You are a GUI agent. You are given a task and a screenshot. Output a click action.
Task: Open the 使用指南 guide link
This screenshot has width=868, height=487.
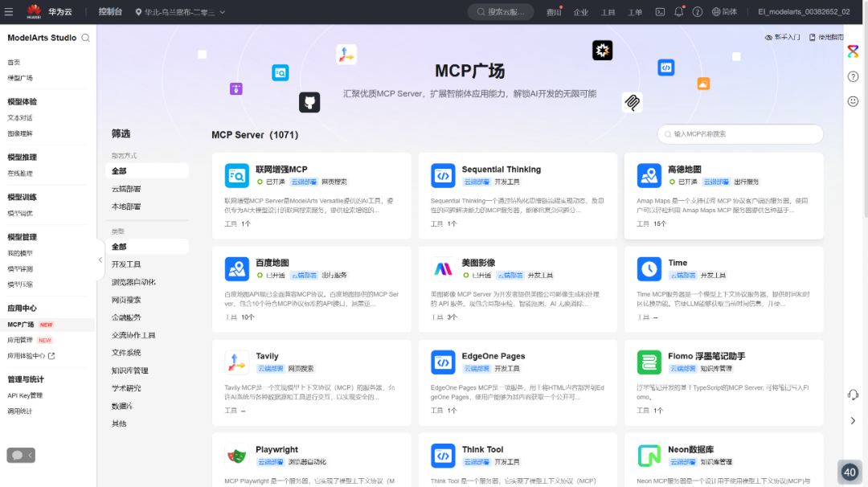[x=829, y=37]
